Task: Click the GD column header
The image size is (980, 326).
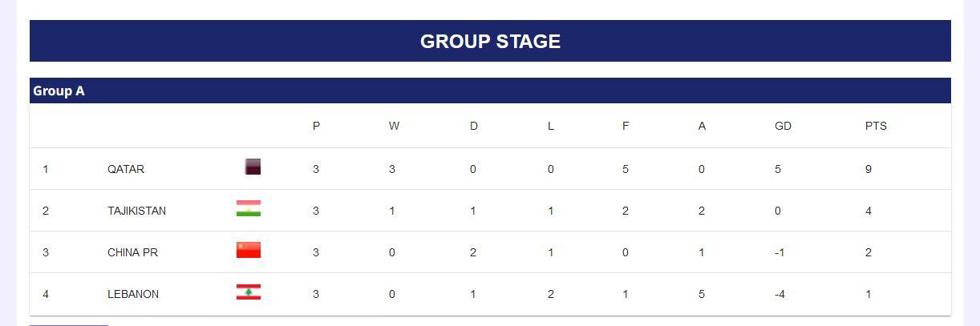Action: [783, 126]
